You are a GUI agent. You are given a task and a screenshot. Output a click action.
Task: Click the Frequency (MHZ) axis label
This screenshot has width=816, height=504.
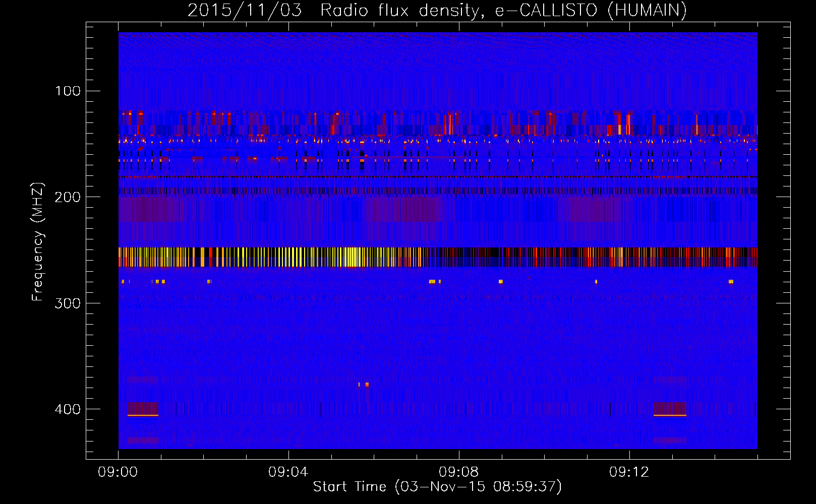(37, 242)
